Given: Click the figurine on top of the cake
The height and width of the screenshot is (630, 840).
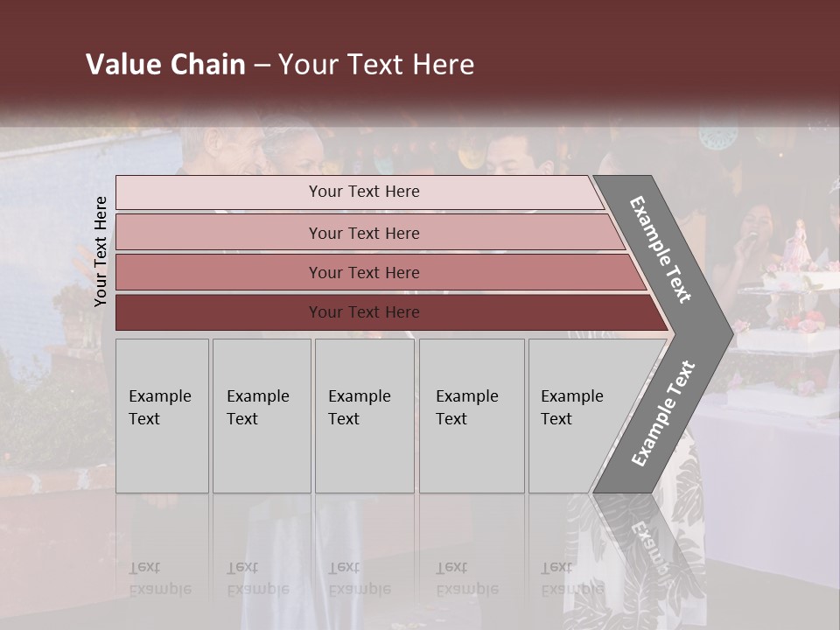Looking at the screenshot, I should coord(796,239).
